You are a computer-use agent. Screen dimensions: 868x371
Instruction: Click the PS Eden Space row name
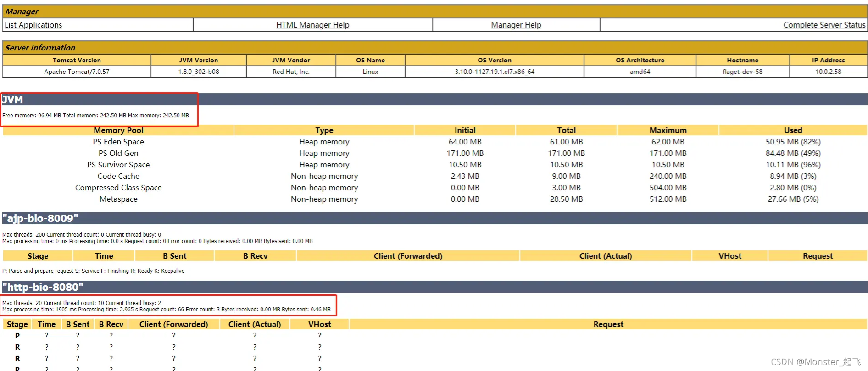tap(118, 142)
